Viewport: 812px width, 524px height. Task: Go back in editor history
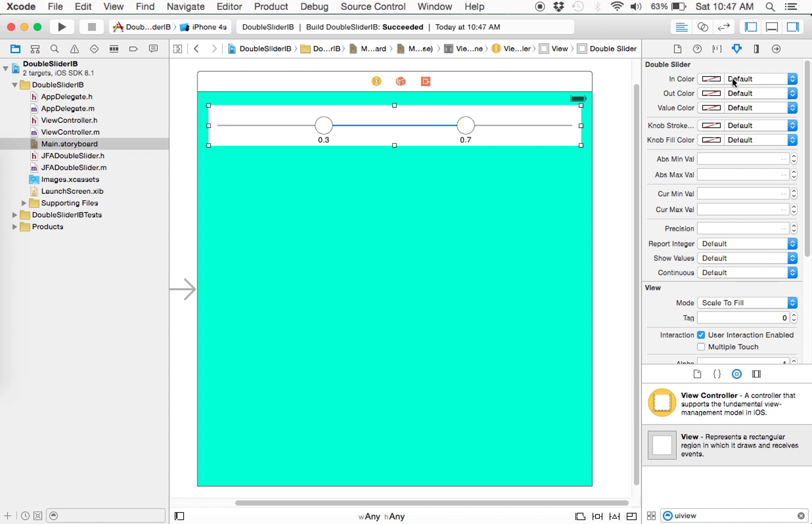[197, 49]
